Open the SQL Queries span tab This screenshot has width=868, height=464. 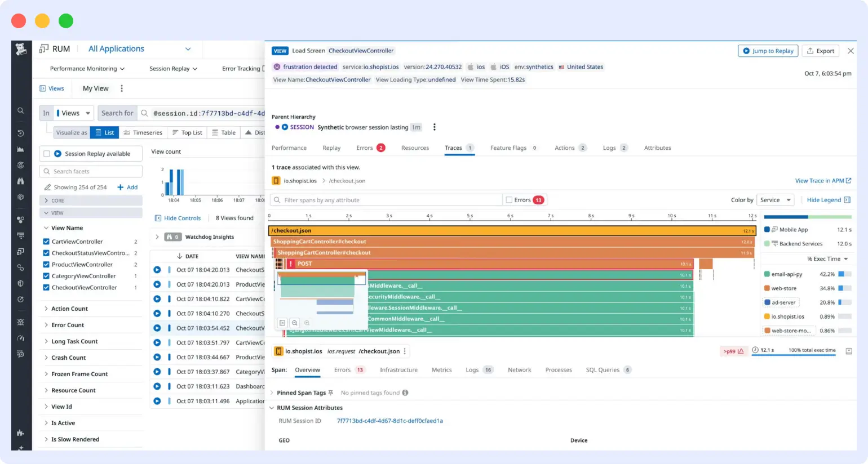[x=609, y=370]
